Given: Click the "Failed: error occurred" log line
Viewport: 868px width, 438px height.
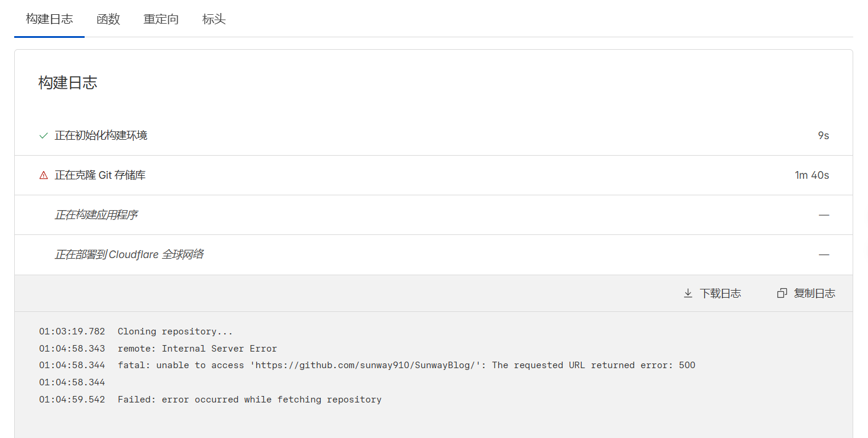Looking at the screenshot, I should click(x=249, y=400).
